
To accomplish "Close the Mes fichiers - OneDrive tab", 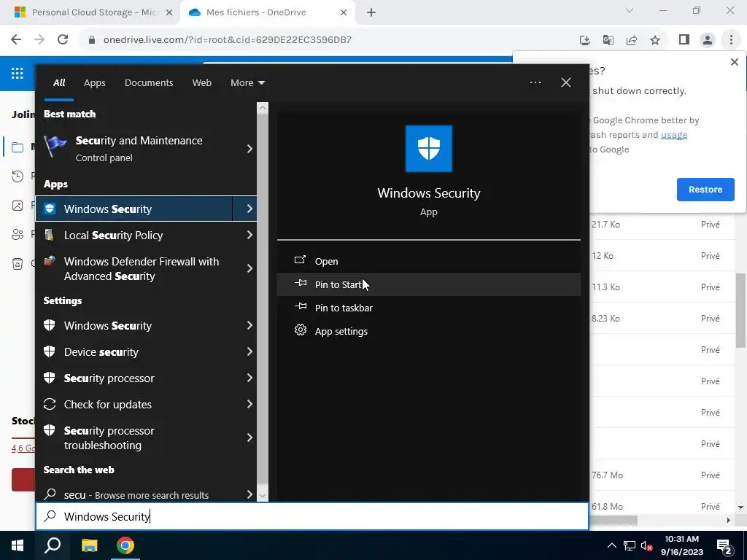I will [x=344, y=12].
